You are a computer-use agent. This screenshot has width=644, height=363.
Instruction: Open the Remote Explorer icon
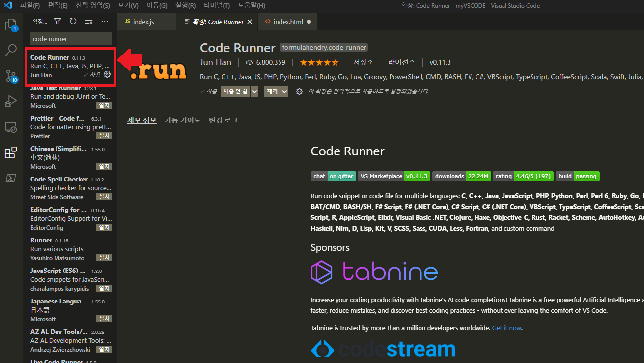click(x=11, y=127)
